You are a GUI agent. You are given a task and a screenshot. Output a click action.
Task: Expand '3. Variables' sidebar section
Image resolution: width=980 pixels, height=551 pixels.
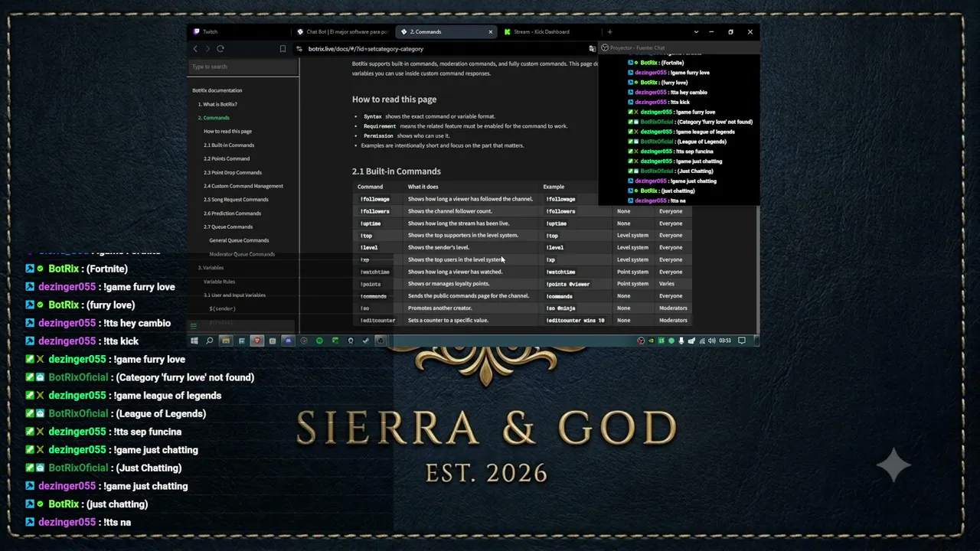[x=211, y=268]
